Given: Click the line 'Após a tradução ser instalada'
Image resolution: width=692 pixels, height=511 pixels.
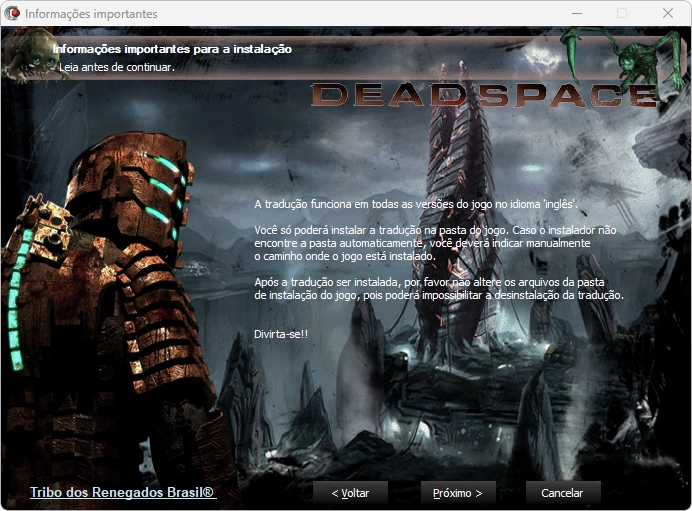Looking at the screenshot, I should pyautogui.click(x=429, y=282).
